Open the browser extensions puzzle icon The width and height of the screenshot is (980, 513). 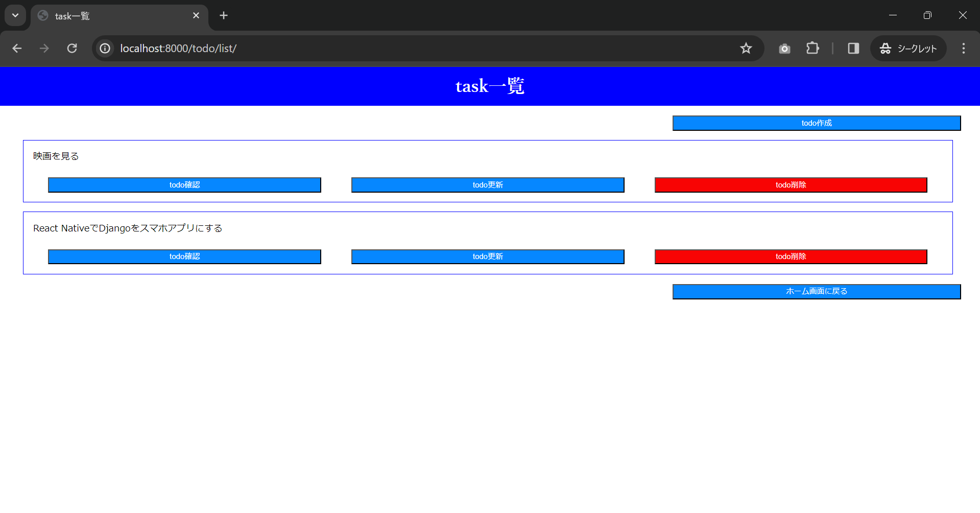(812, 49)
